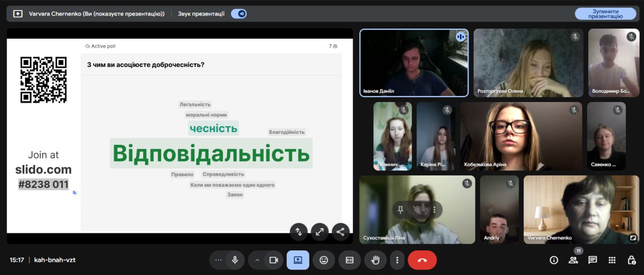
Task: Open the chat panel
Action: (593, 260)
